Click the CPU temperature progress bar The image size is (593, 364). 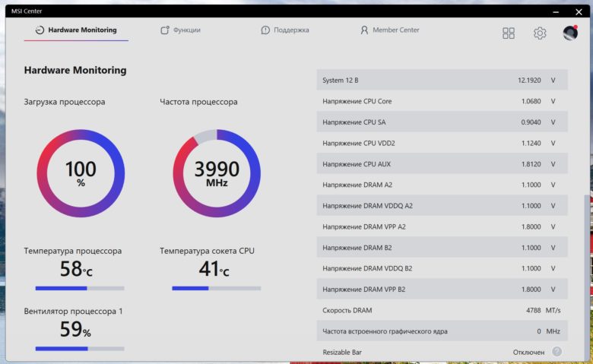pyautogui.click(x=80, y=289)
